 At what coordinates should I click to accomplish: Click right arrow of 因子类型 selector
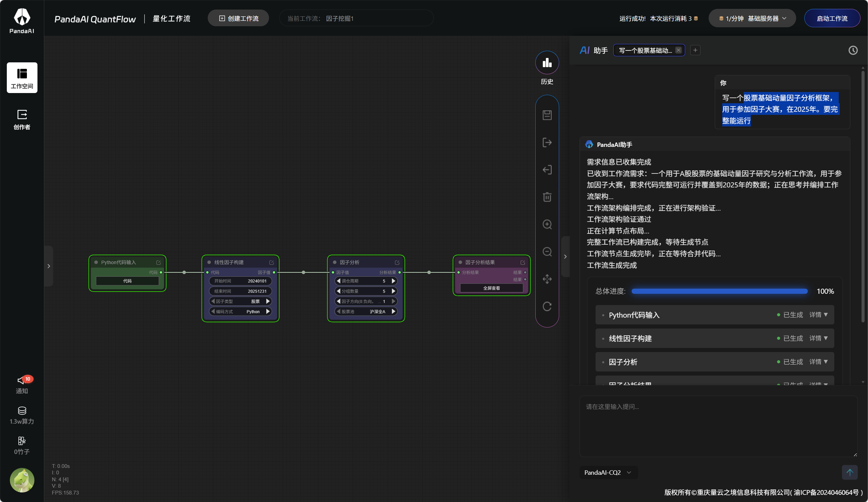tap(268, 301)
